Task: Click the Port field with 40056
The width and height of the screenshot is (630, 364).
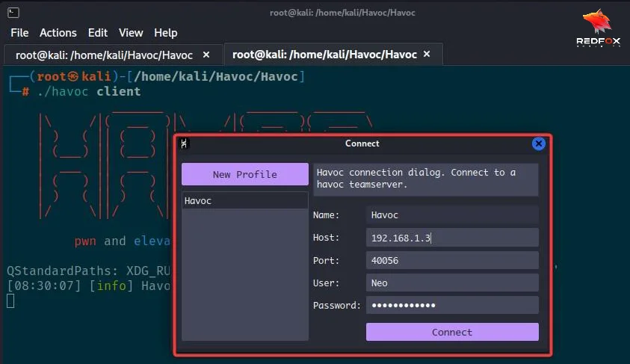Action: click(x=452, y=260)
